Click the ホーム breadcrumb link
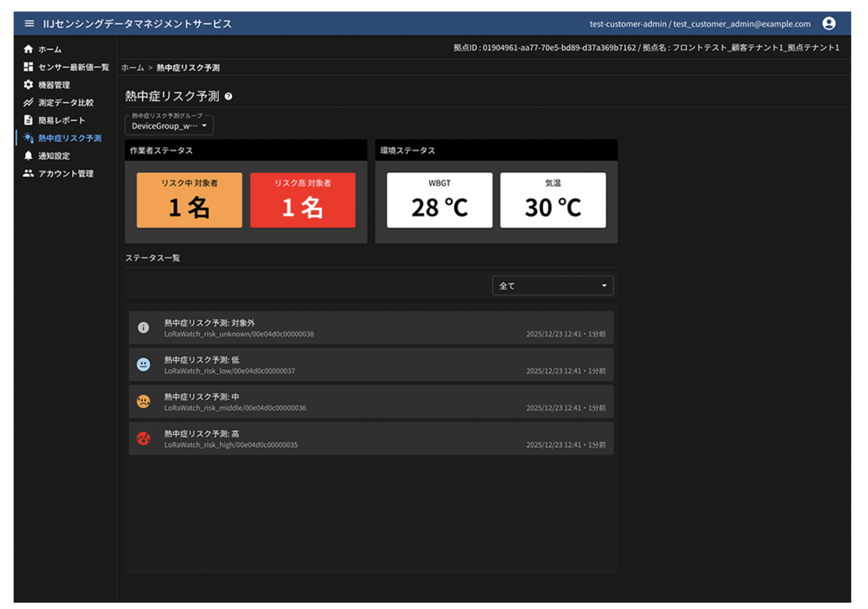 132,68
